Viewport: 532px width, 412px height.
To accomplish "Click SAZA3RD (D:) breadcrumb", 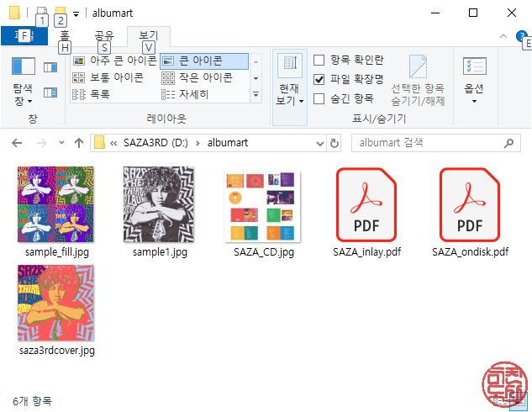I will (x=155, y=143).
